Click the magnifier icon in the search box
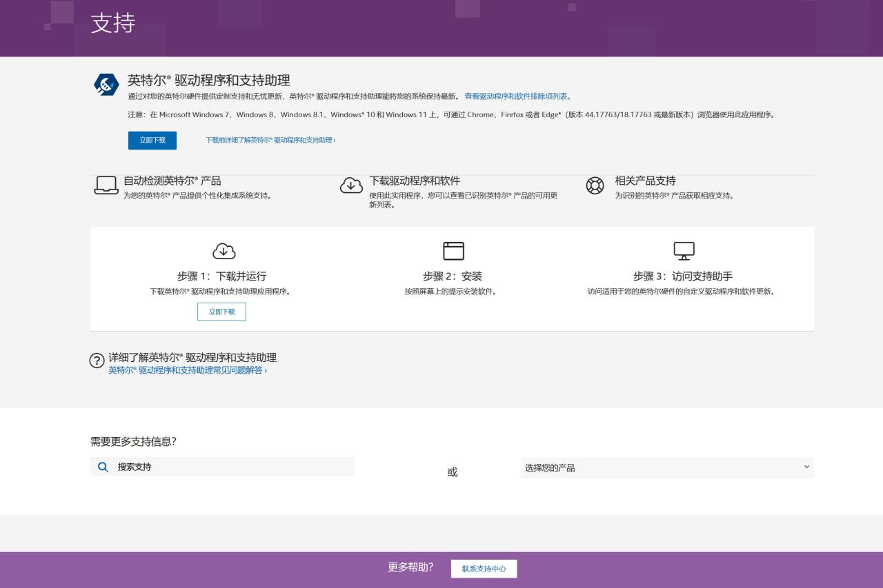Viewport: 883px width, 588px height. 103,467
